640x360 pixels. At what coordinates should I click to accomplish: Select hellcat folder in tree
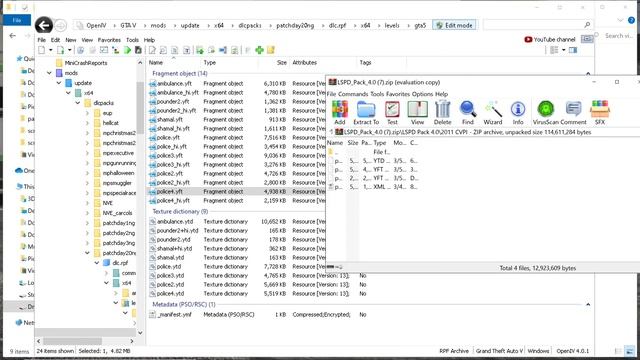(106, 123)
